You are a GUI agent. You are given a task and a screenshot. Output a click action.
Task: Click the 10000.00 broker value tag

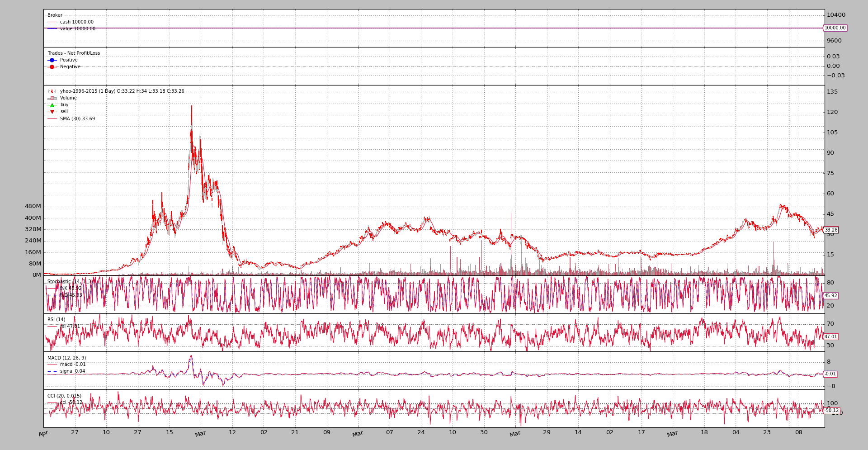(x=835, y=28)
